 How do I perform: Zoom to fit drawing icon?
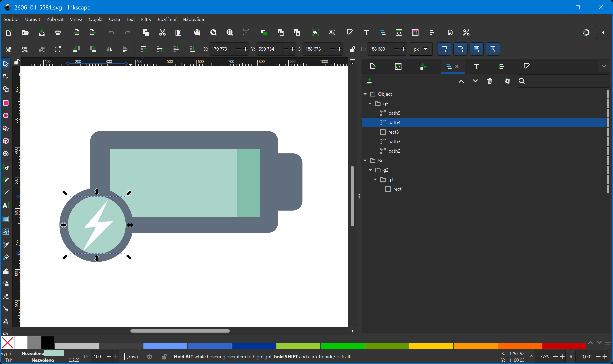pos(213,32)
